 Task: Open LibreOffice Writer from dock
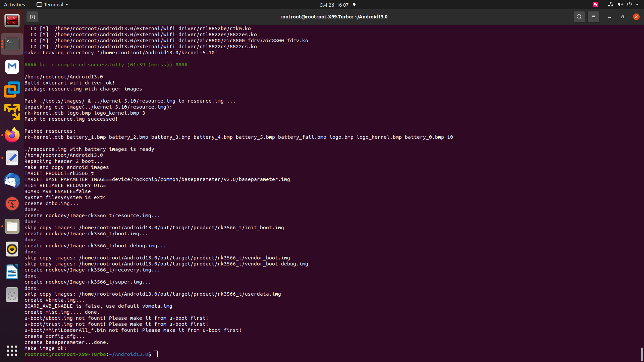click(12, 272)
